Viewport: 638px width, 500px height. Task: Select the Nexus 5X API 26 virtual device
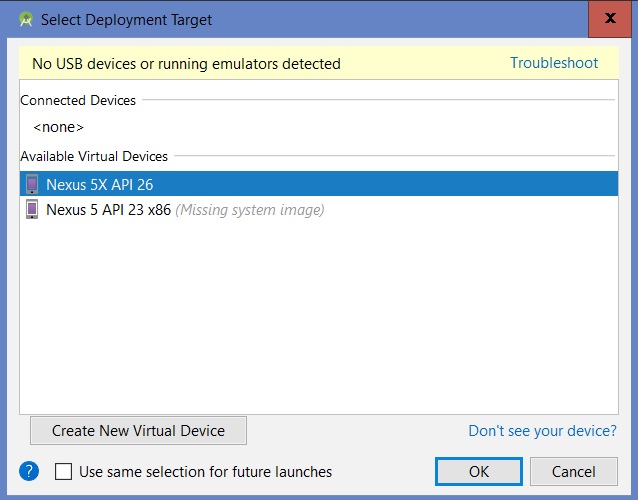pyautogui.click(x=100, y=184)
